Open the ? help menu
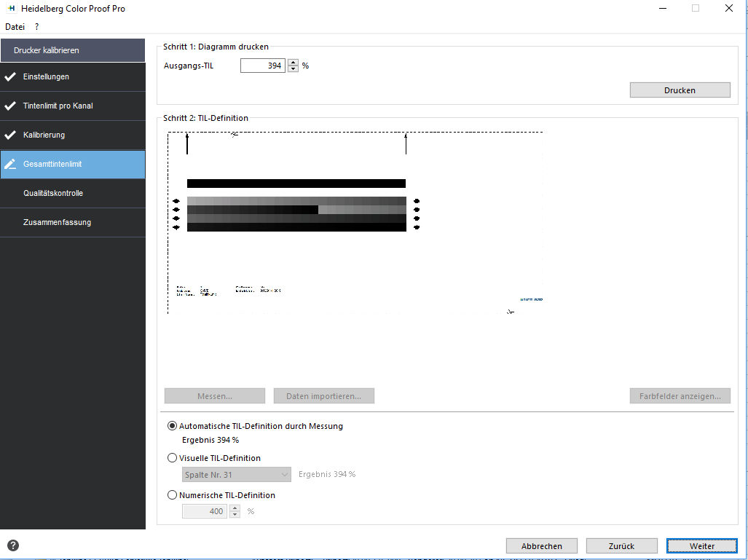The image size is (748, 560). point(36,27)
